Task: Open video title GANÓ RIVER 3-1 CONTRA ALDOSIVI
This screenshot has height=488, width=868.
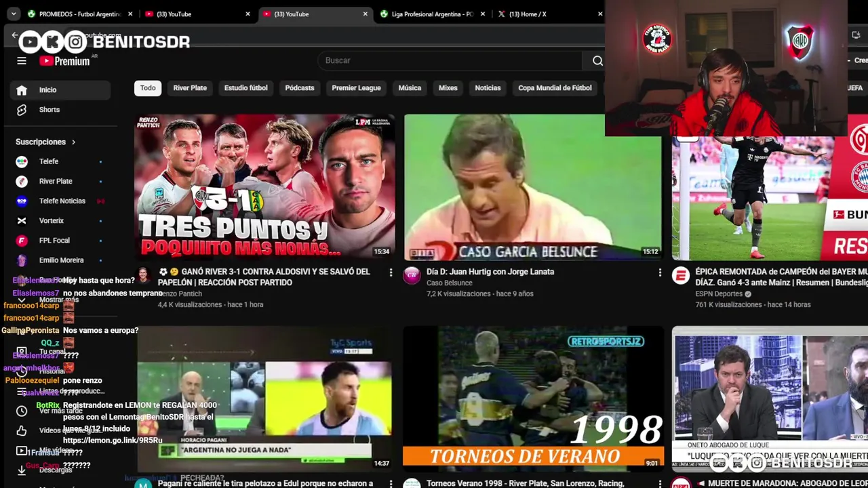Action: coord(264,277)
